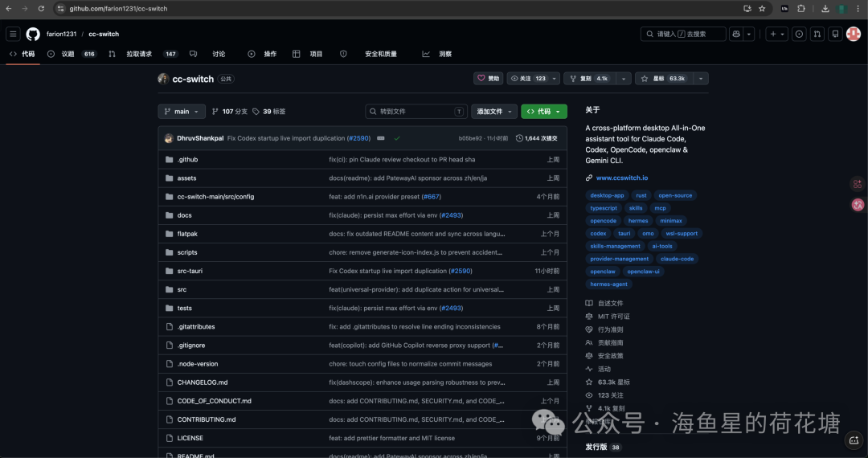This screenshot has height=458, width=868.
Task: Open the 发行版 releases heading
Action: (x=596, y=447)
